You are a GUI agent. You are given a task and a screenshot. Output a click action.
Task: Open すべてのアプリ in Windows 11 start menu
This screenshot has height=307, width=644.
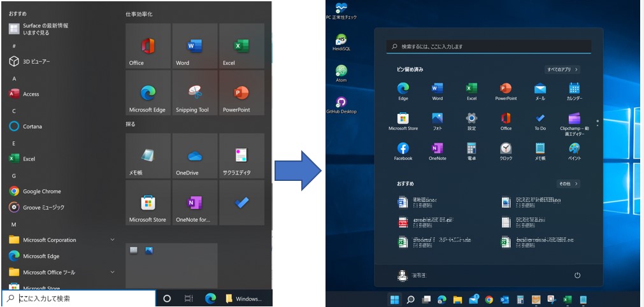[x=562, y=69]
